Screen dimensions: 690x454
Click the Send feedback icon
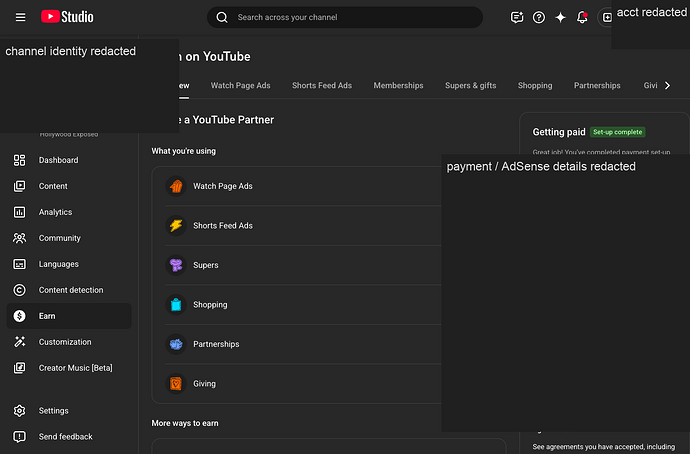[x=19, y=437]
